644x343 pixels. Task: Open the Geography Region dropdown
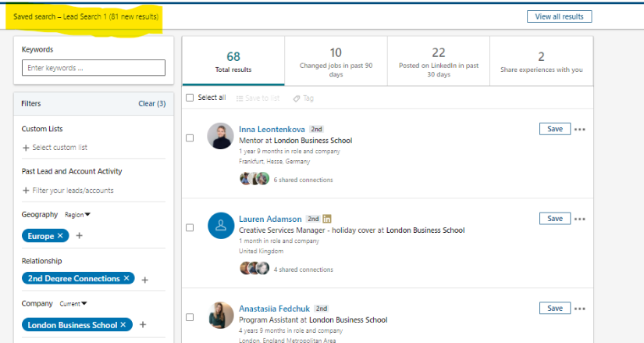77,215
